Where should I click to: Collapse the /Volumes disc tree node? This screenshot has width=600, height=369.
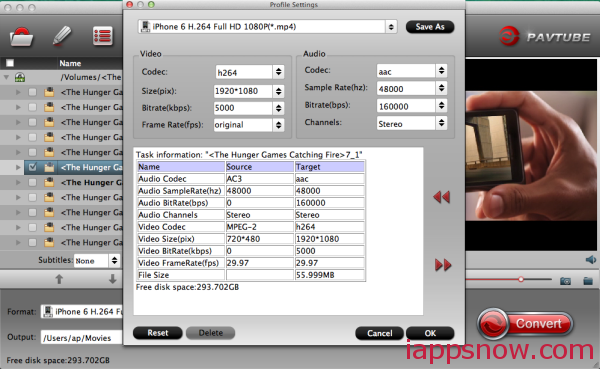coord(7,77)
